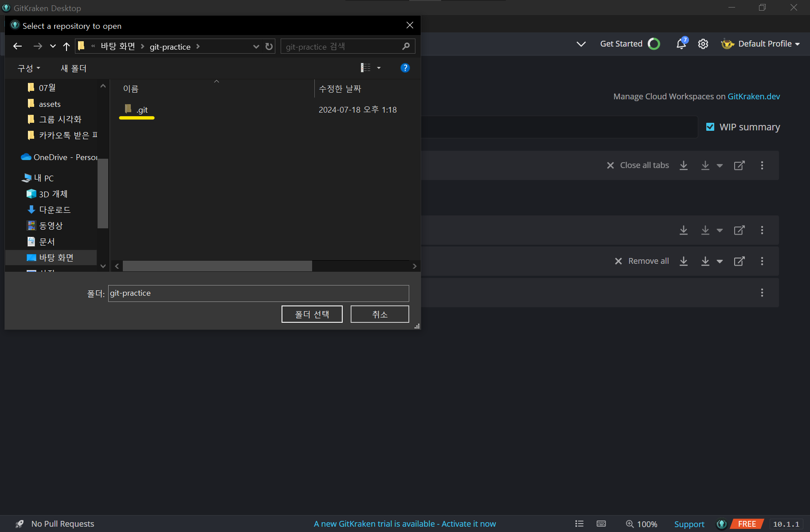Click fetch icon in Close all tabs row

click(684, 165)
